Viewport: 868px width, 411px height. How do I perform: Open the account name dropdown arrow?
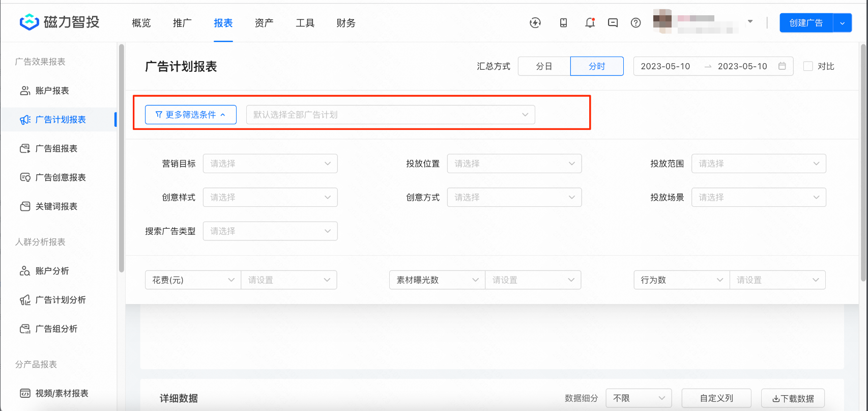(x=750, y=21)
